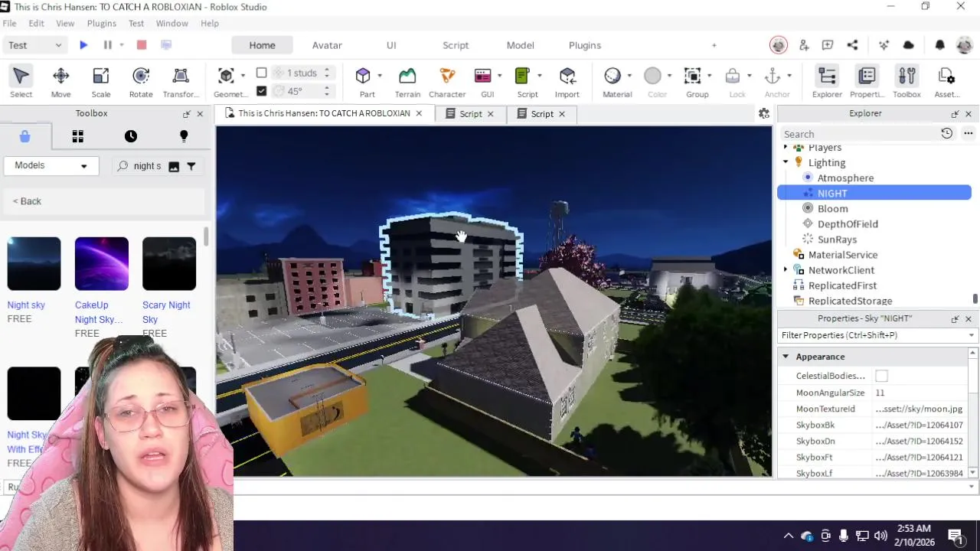
Task: Open the Filter Properties dropdown arrow
Action: 971,335
